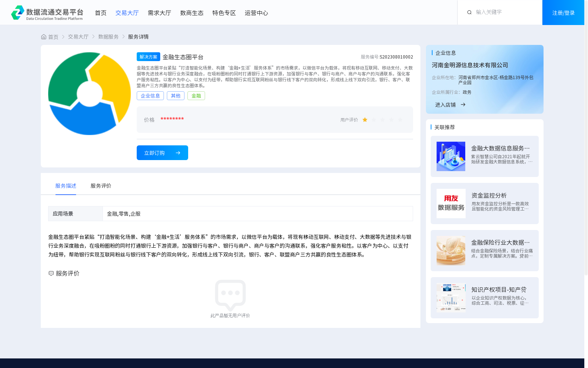Click the comment icon next to 服务评价 heading

click(x=51, y=273)
